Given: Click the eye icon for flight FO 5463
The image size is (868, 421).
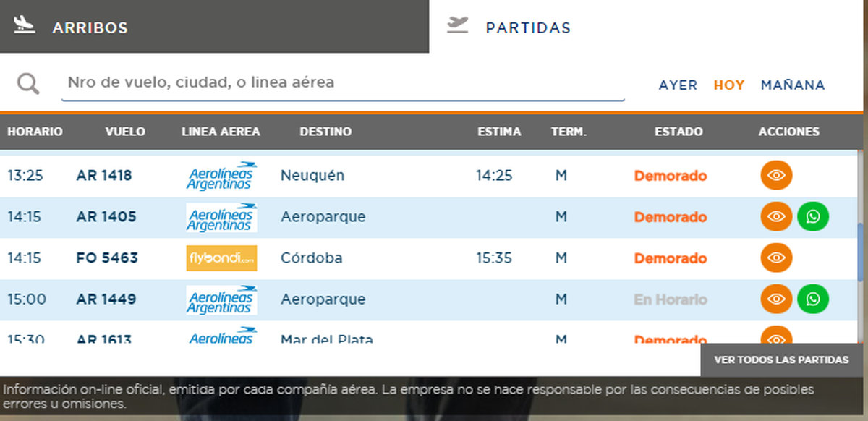Looking at the screenshot, I should pyautogui.click(x=776, y=258).
